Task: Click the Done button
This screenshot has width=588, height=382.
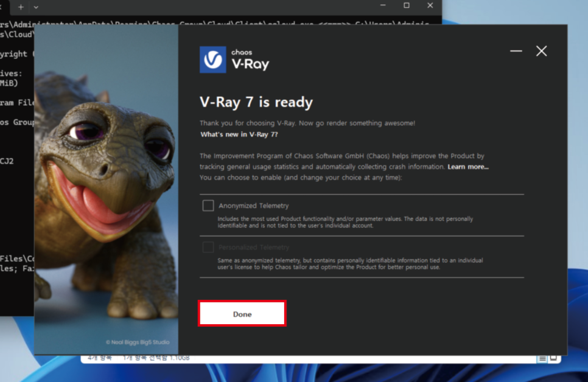Action: [x=242, y=314]
